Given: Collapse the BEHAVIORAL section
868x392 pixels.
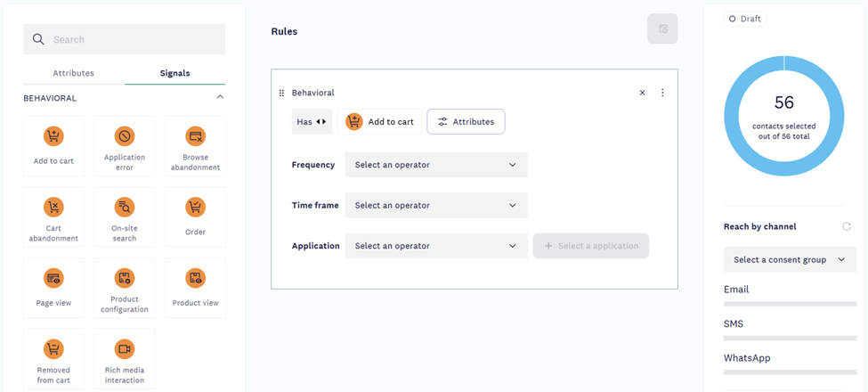Looking at the screenshot, I should [220, 97].
